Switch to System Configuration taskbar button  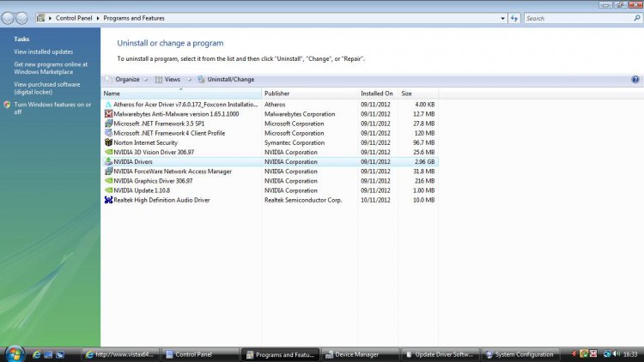(x=519, y=354)
